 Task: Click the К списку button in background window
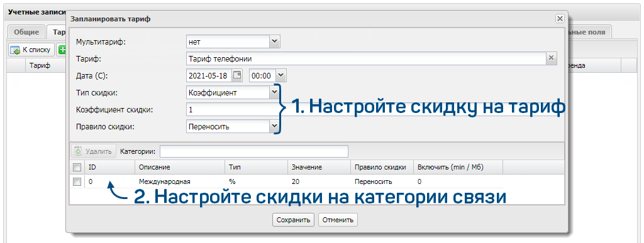coord(31,50)
